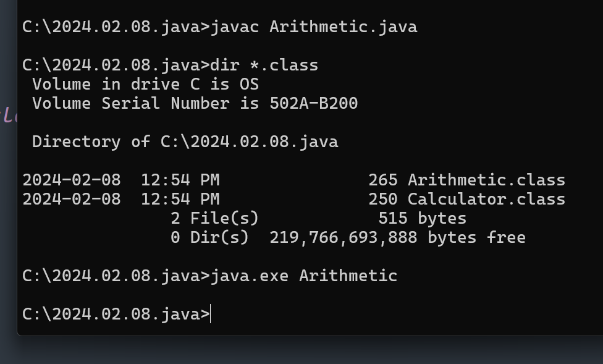Screen dimensions: 603x364
Task: Click 'Volume in drive C is OS' line
Action: [x=145, y=84]
